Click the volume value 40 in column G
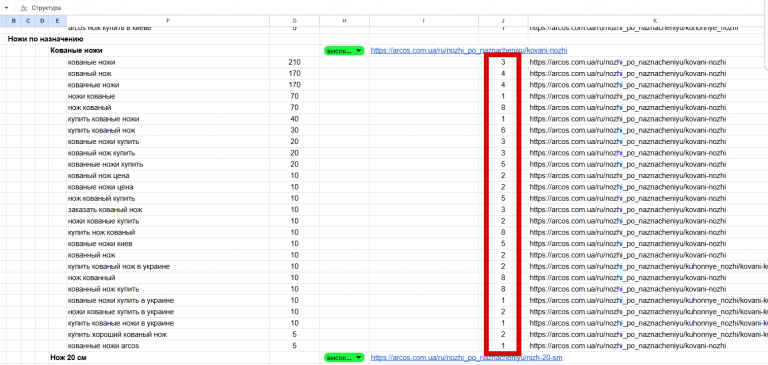The image size is (768, 365). coord(294,119)
